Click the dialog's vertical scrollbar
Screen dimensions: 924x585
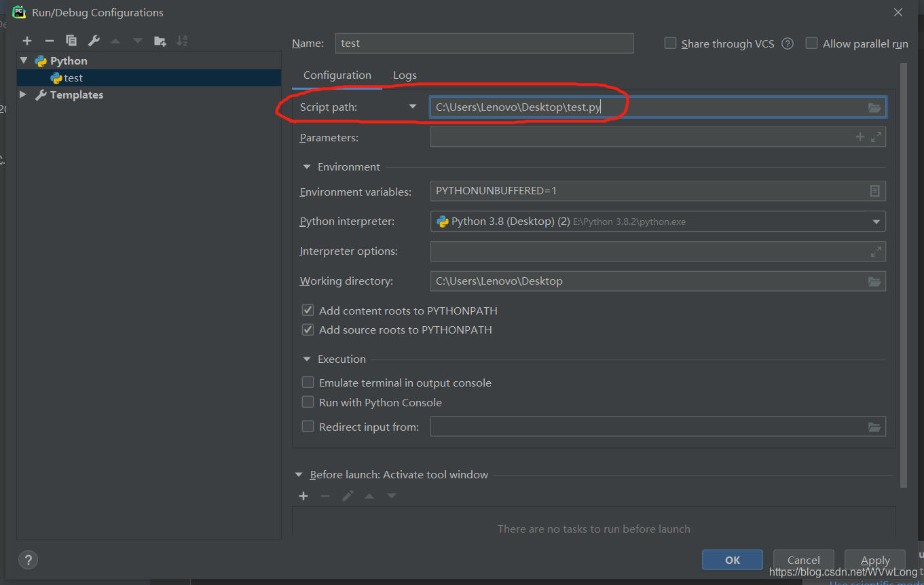pos(903,275)
